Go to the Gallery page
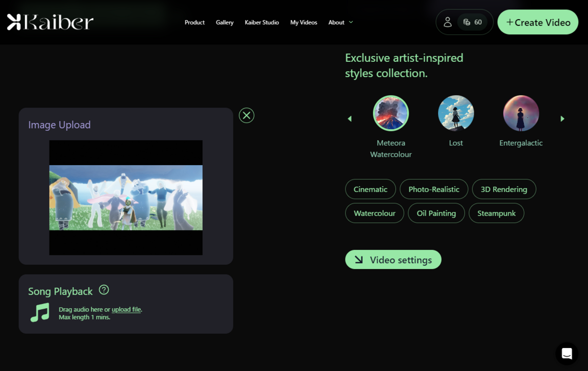Image resolution: width=588 pixels, height=371 pixels. (224, 23)
